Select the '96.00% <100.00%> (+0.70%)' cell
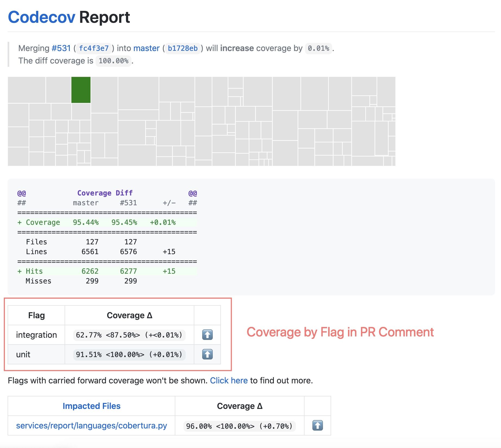The width and height of the screenshot is (501, 448). pos(239,426)
